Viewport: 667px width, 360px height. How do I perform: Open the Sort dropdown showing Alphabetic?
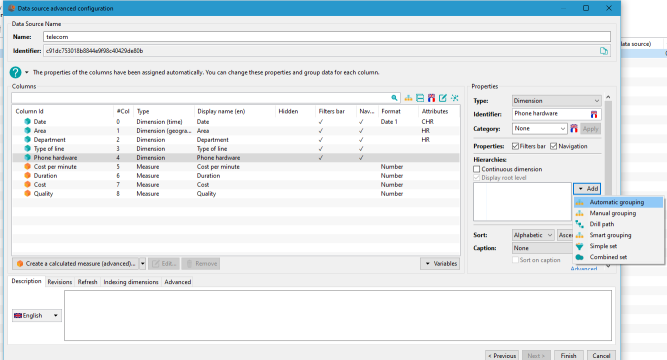(533, 235)
